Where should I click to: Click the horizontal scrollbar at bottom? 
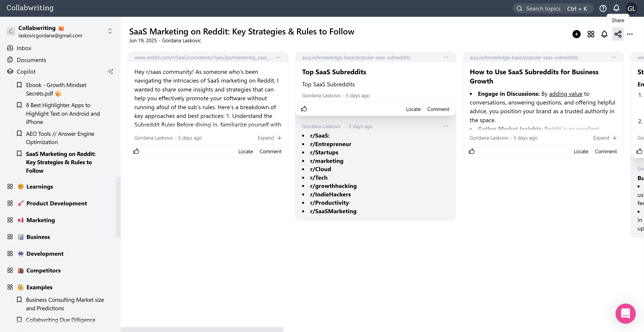click(x=202, y=329)
